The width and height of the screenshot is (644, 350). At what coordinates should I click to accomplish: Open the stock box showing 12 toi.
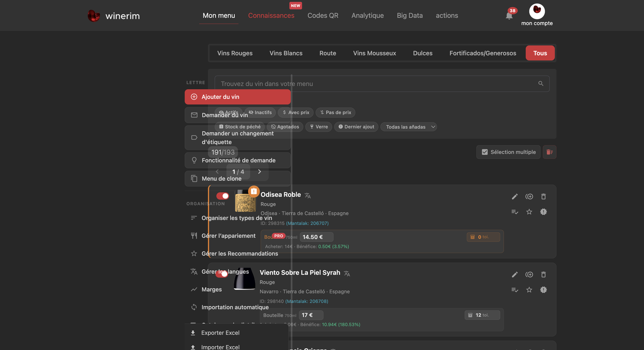coord(482,315)
